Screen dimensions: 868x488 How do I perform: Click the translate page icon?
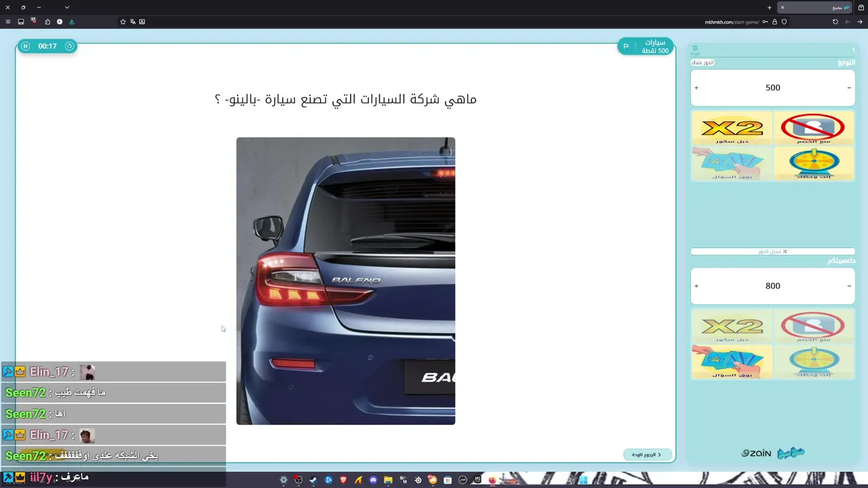(x=132, y=22)
